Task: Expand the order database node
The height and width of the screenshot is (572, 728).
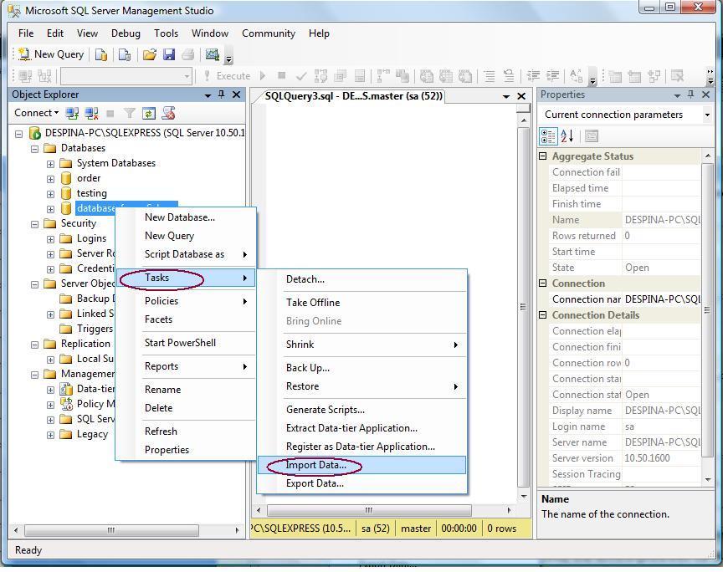Action: (x=50, y=179)
